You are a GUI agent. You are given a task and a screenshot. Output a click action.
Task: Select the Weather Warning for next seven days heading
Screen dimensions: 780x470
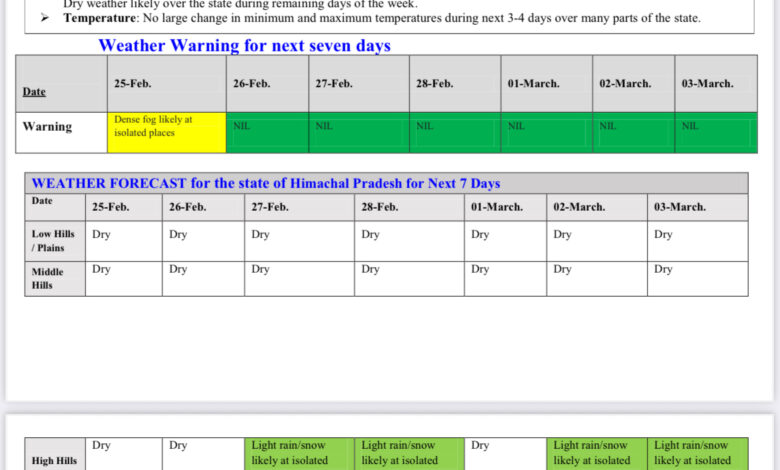244,46
